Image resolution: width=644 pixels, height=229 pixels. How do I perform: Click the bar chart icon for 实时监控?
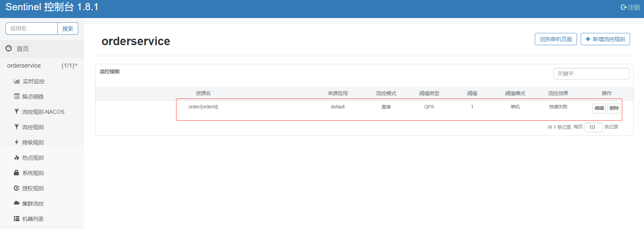click(x=17, y=81)
